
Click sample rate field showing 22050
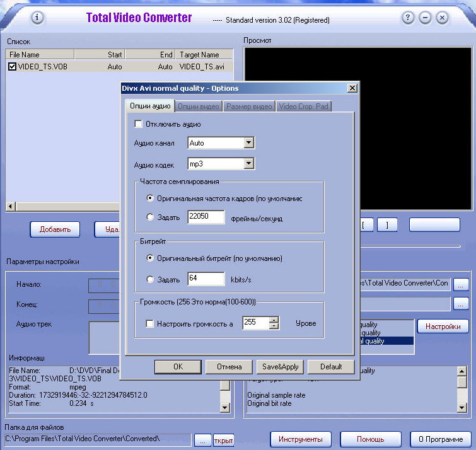pos(206,217)
